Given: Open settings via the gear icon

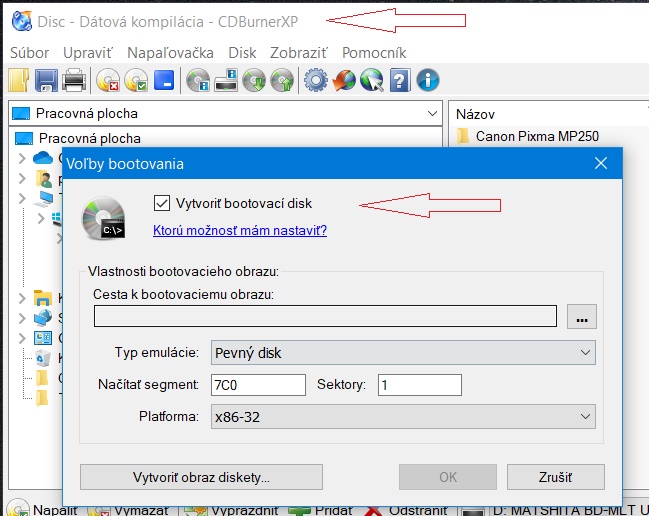Looking at the screenshot, I should tap(316, 80).
